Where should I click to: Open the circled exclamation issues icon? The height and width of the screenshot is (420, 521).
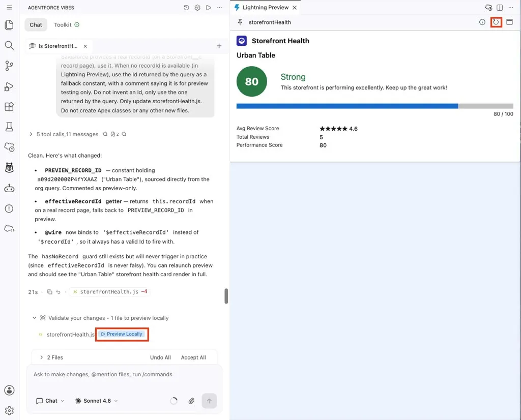9,208
